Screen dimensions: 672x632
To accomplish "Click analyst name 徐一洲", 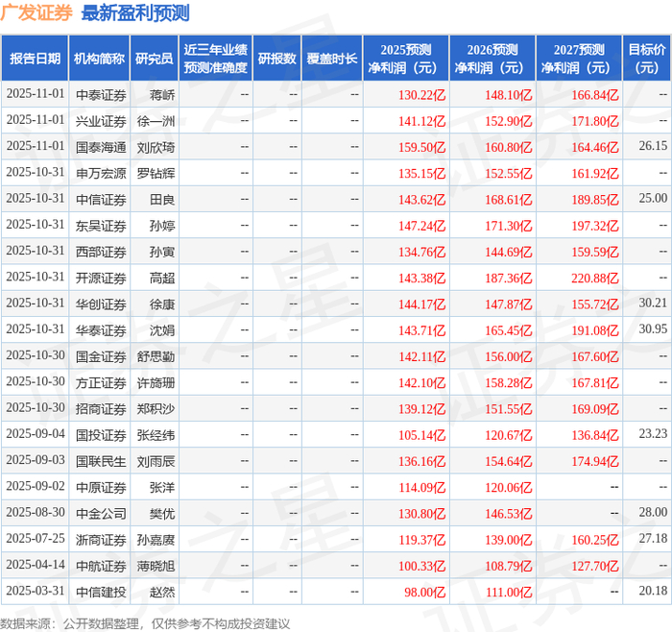I will tap(156, 121).
